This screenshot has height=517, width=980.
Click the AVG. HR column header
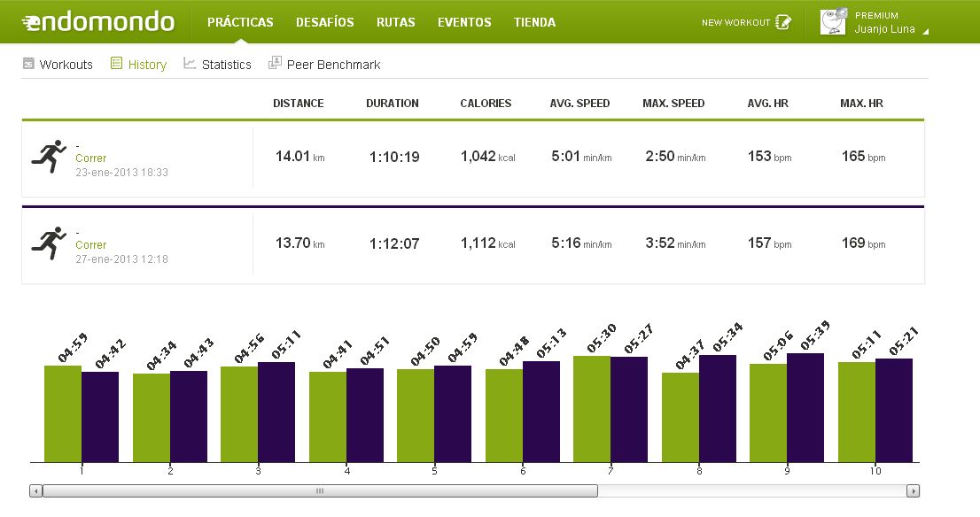(767, 103)
